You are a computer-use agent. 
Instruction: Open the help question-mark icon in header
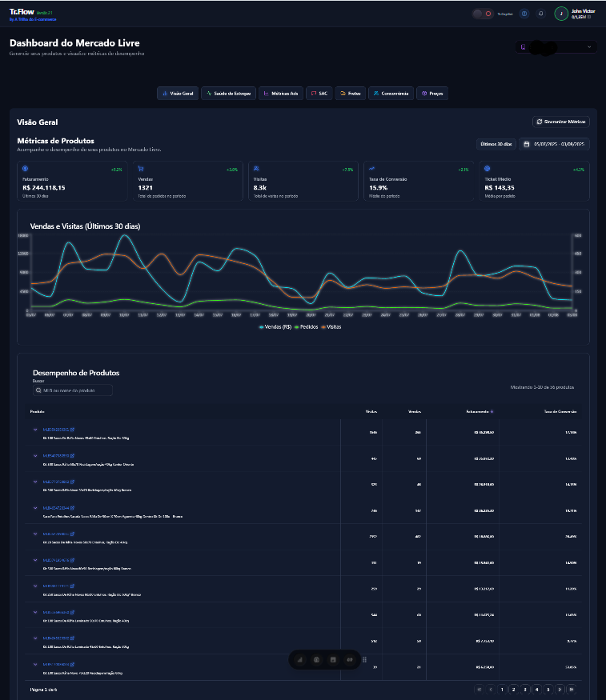coord(524,14)
